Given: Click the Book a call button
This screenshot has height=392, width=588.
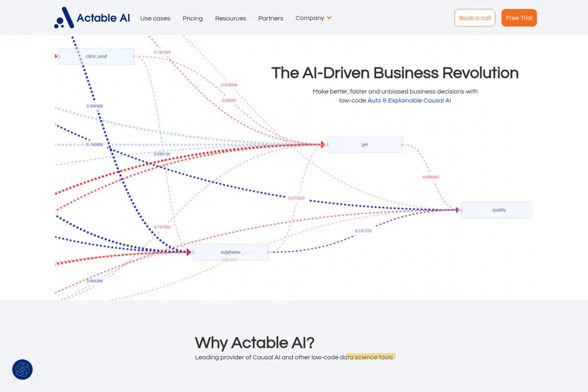Looking at the screenshot, I should pyautogui.click(x=475, y=18).
